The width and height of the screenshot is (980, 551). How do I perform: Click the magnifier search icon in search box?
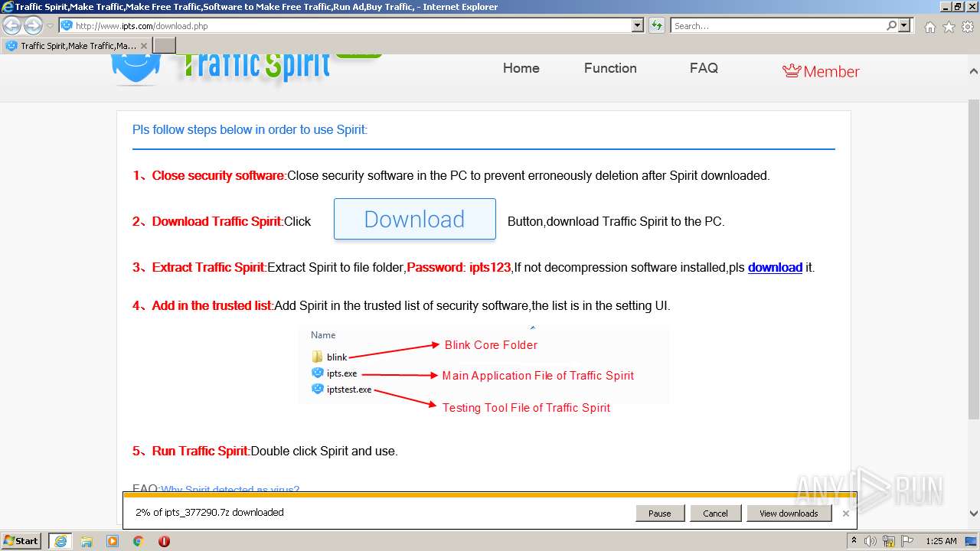point(891,26)
